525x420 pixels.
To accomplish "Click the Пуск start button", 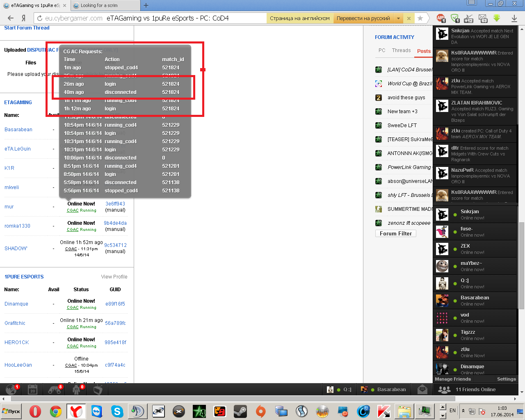I will click(11, 411).
